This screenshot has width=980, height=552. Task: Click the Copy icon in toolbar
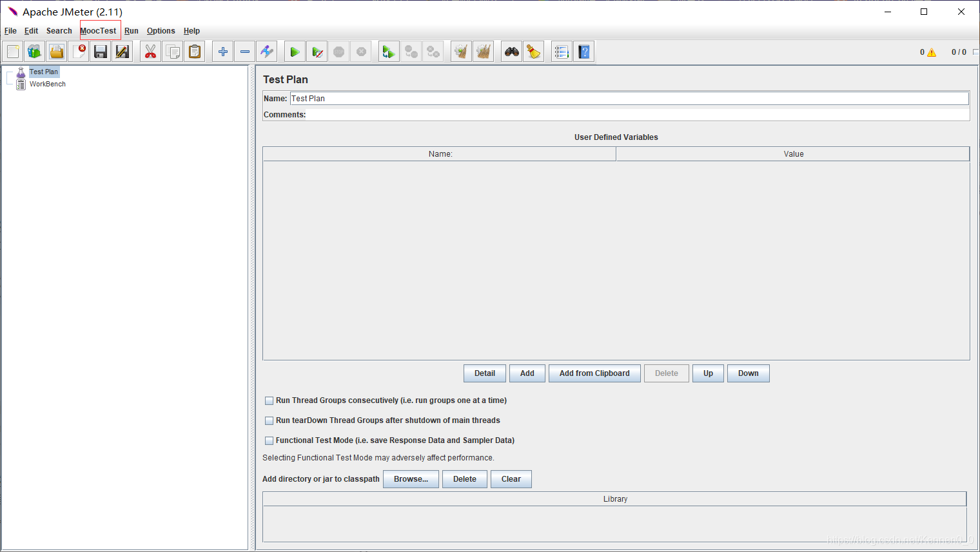pos(173,52)
